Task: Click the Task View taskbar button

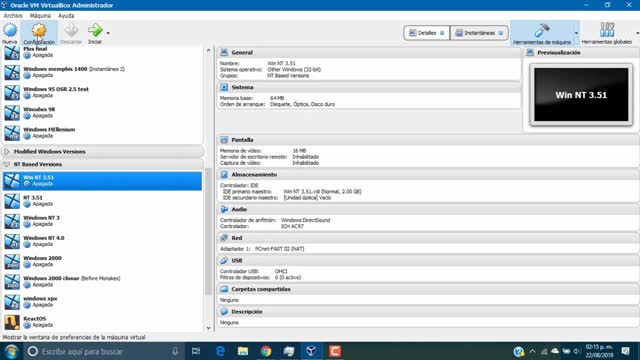Action: 196,351
